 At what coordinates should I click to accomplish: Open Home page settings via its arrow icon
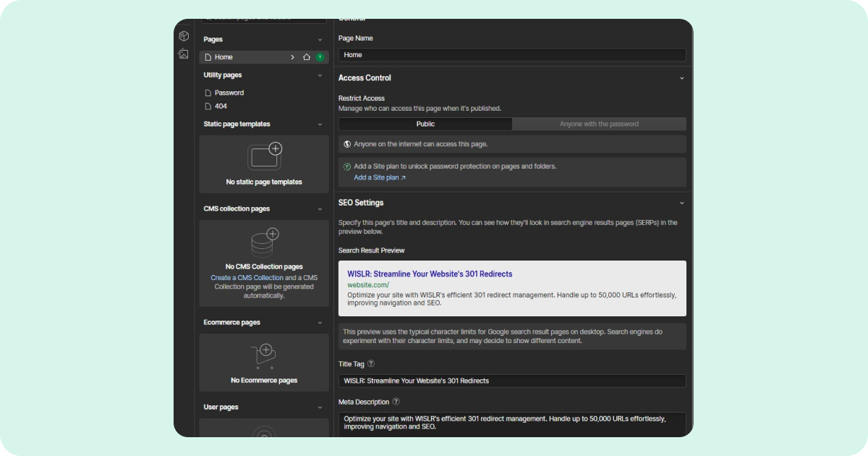[x=292, y=56]
